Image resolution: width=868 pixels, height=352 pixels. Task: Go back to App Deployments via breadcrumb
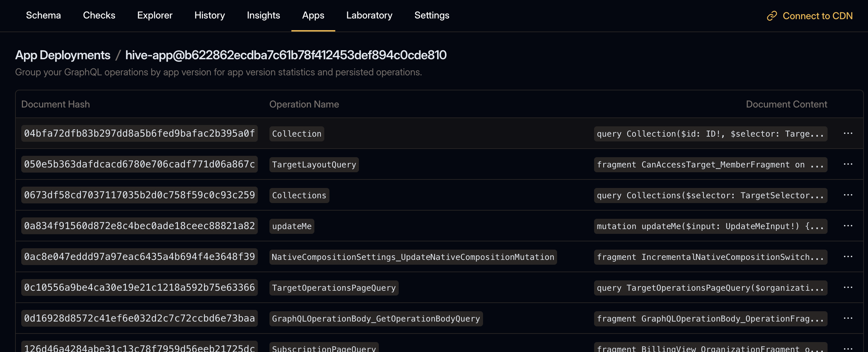tap(63, 55)
